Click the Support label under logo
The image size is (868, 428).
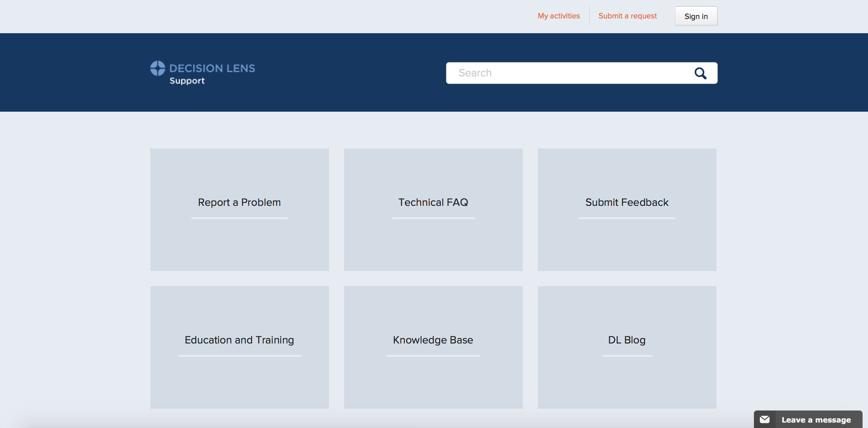click(x=187, y=81)
